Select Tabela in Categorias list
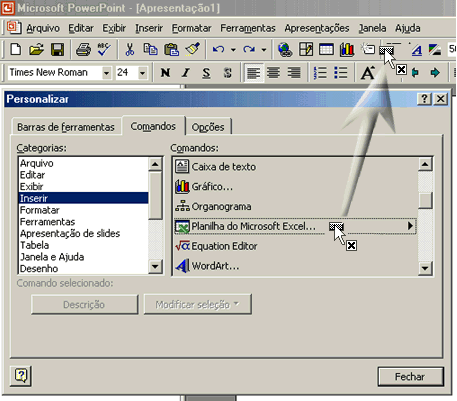Screen dimensions: 457x401 point(83,245)
